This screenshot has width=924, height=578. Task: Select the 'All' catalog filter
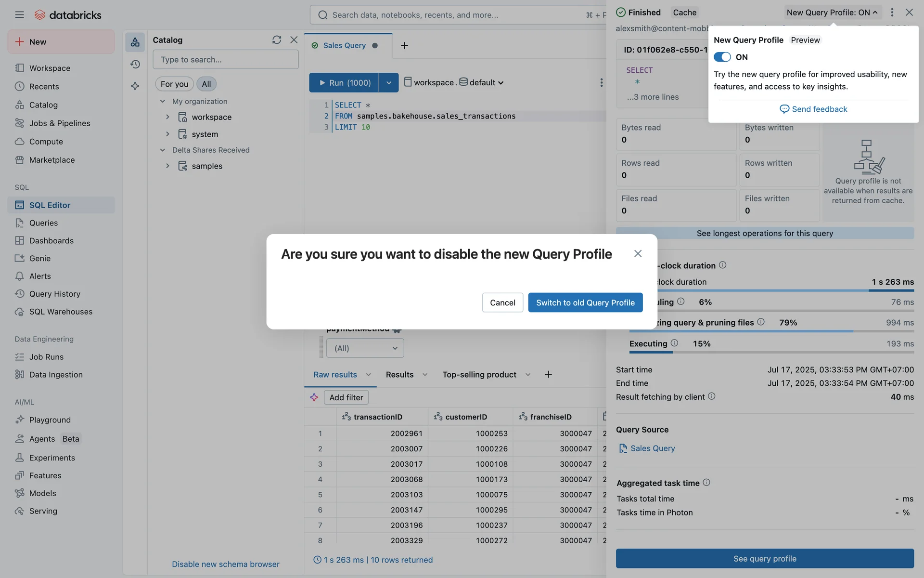tap(206, 84)
